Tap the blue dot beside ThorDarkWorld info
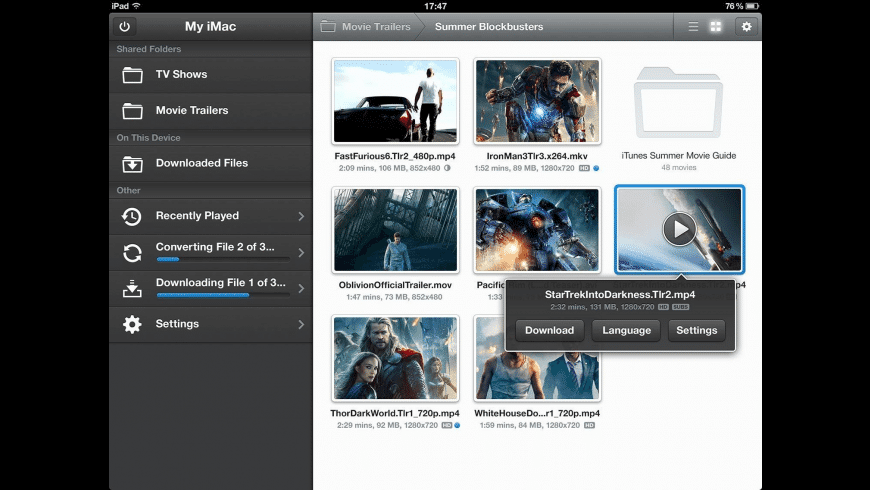Screen dimensions: 870x490 [457, 426]
